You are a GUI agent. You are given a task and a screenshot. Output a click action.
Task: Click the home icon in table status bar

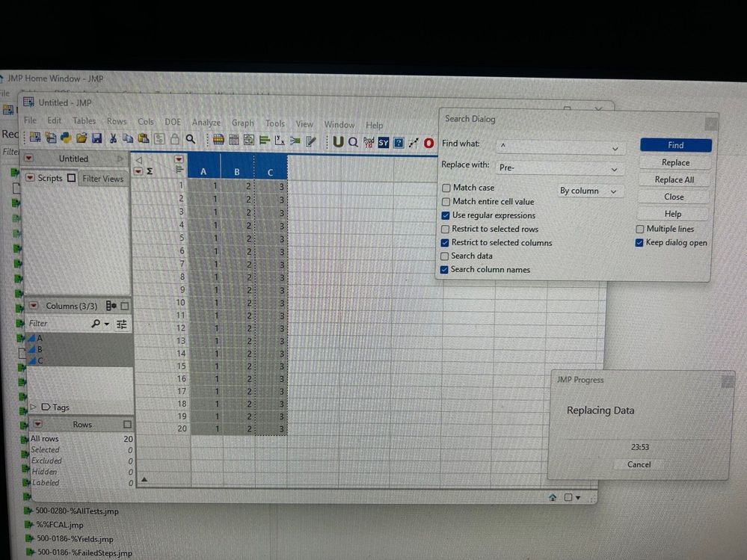(553, 497)
